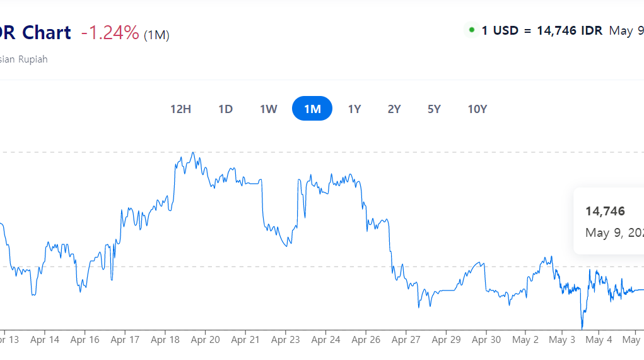Click the 1 USD = 14,746 IDR rate
Image resolution: width=644 pixels, height=360 pixels.
[x=542, y=30]
